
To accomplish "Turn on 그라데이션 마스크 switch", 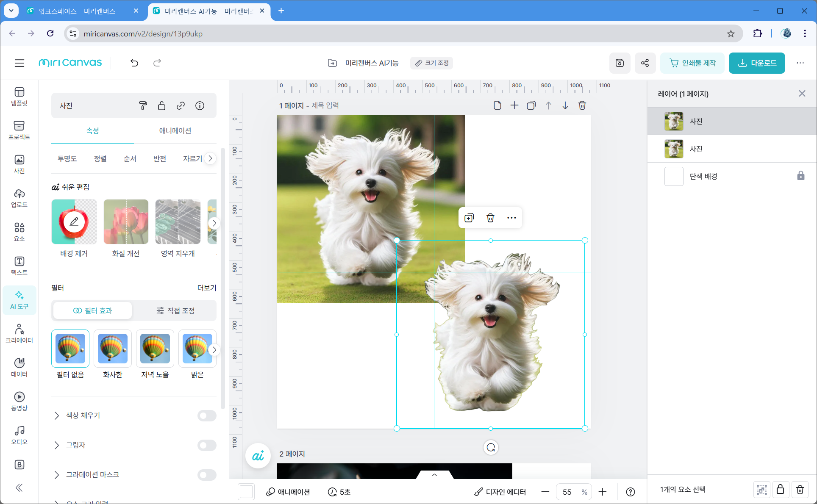I will 207,475.
